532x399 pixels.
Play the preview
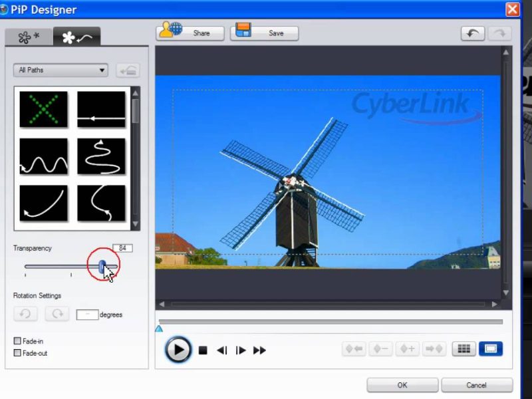178,350
